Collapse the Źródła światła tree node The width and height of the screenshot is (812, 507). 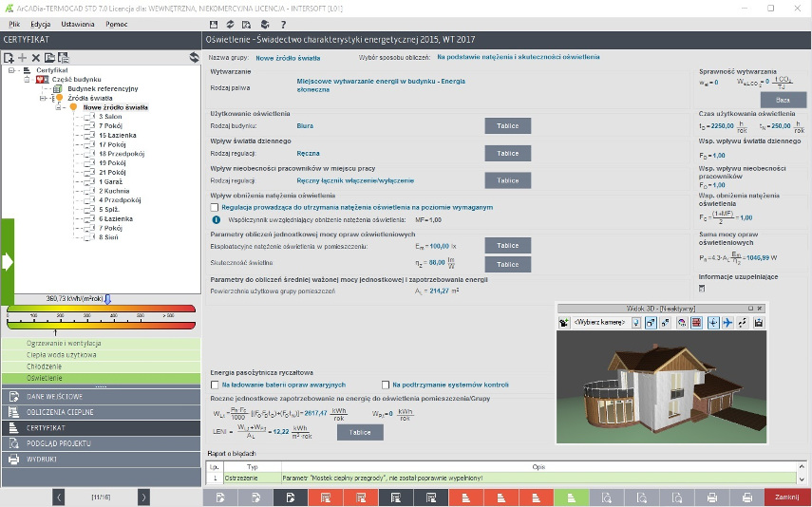tap(43, 98)
